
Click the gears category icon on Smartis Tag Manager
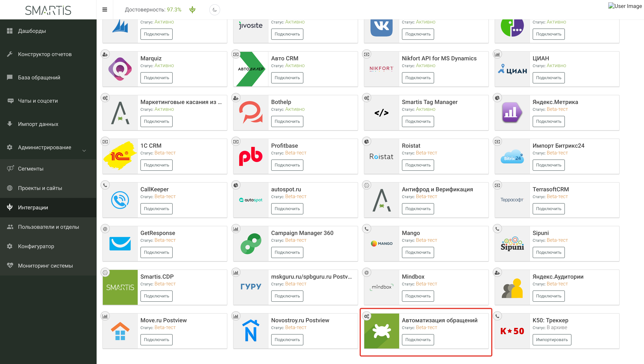pyautogui.click(x=366, y=98)
